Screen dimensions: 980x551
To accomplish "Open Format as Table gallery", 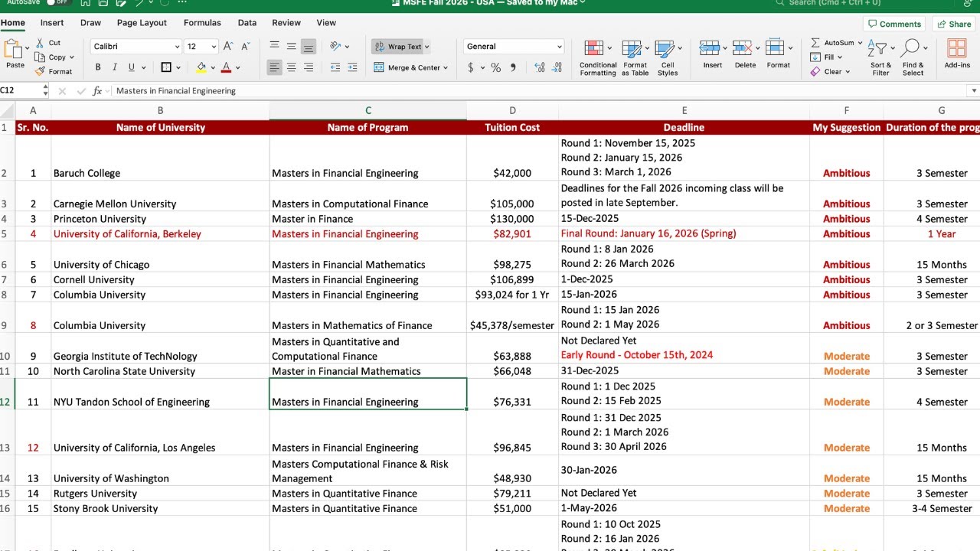I will tap(635, 58).
